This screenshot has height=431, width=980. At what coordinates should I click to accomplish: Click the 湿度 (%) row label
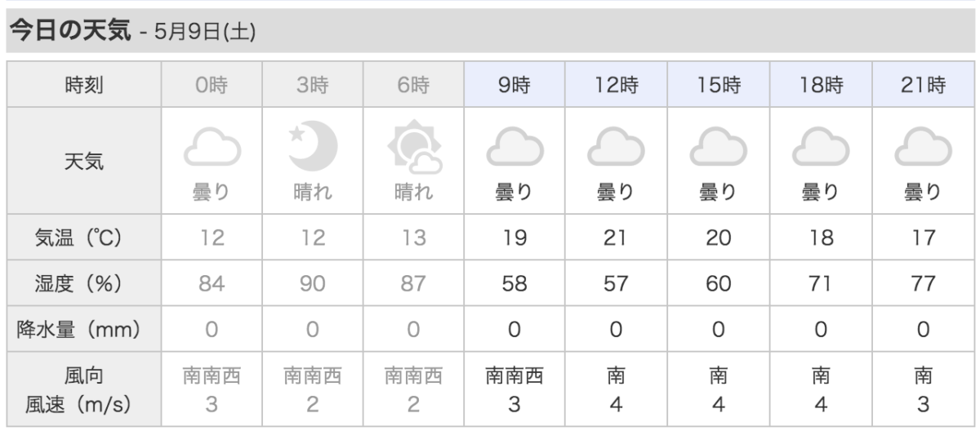click(84, 283)
